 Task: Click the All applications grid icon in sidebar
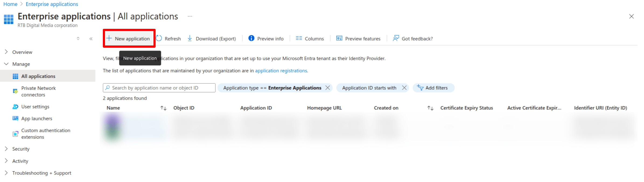15,76
